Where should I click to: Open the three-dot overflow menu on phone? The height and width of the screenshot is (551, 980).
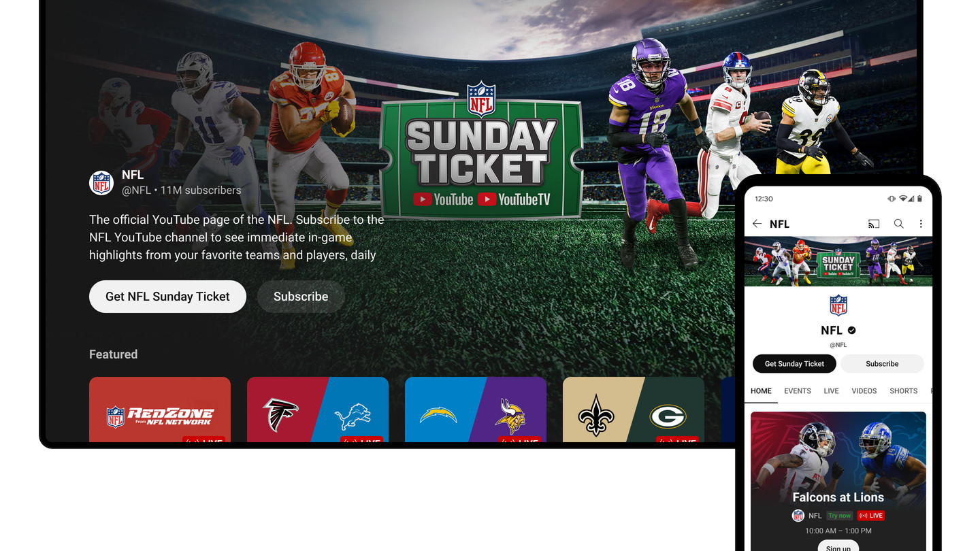[x=921, y=224]
